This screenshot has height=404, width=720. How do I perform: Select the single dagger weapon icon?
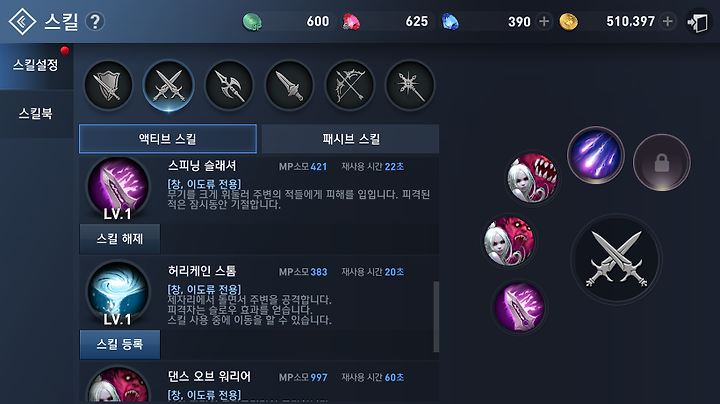[x=289, y=85]
